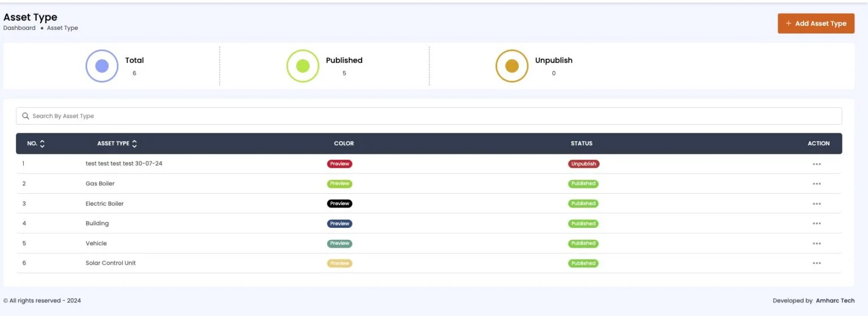
Task: Sort table by NO. column arrows
Action: coord(42,144)
